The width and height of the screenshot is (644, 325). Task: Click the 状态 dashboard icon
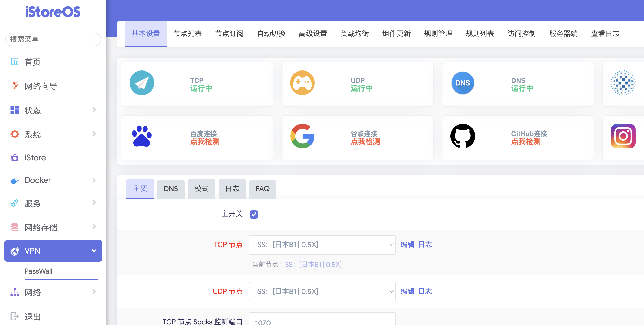(x=15, y=110)
